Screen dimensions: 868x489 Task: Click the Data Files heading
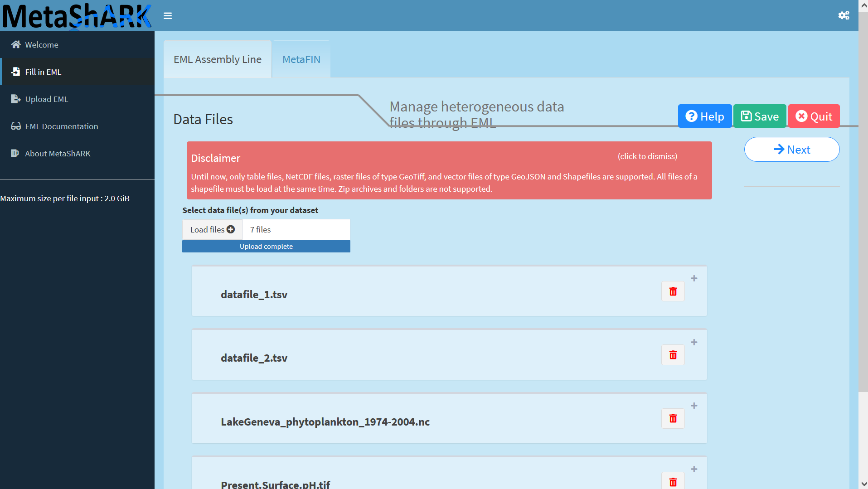click(x=203, y=119)
